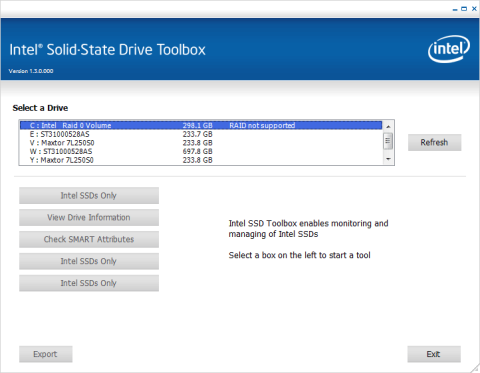The width and height of the screenshot is (480, 373).
Task: Click the Intel logo
Action: (x=449, y=49)
